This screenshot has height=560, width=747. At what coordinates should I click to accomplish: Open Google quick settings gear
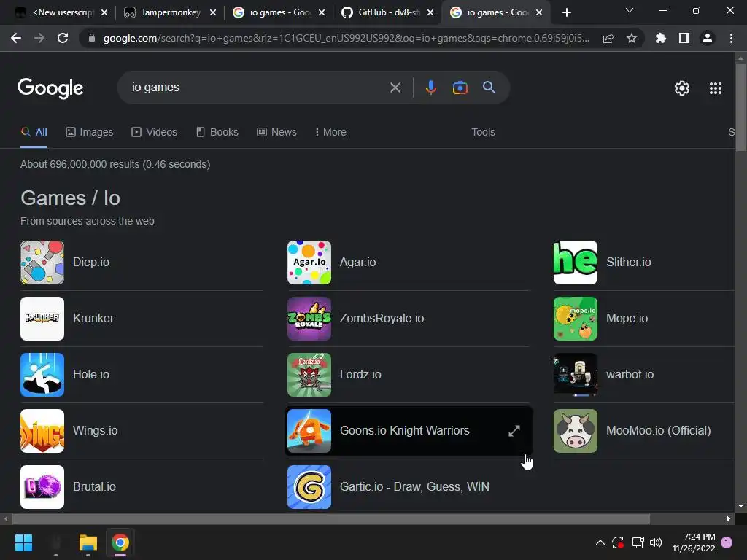(682, 88)
